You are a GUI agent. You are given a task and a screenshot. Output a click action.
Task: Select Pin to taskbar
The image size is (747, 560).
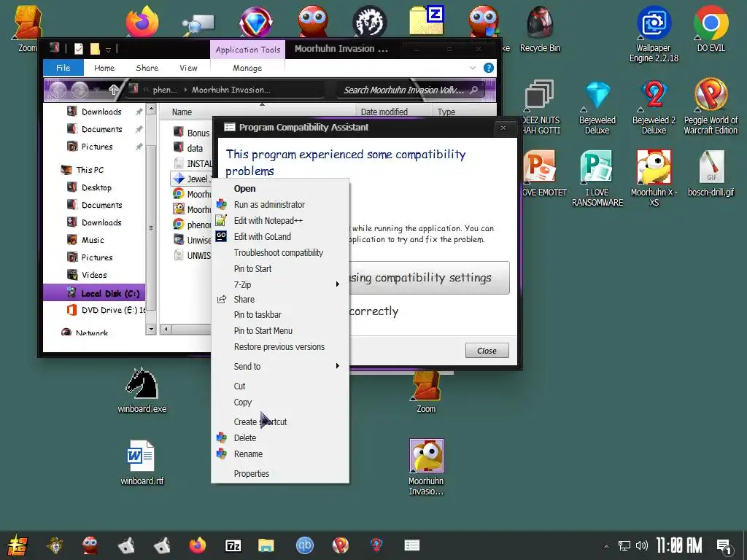258,315
